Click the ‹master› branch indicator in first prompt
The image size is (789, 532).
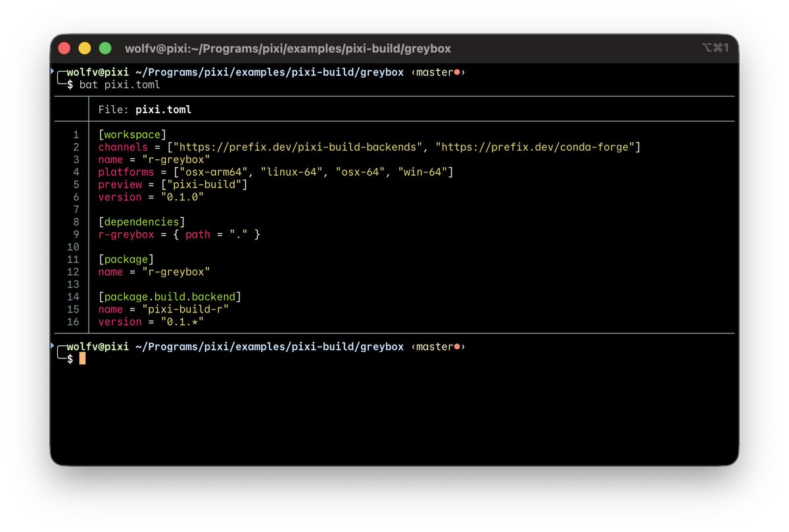click(x=438, y=72)
